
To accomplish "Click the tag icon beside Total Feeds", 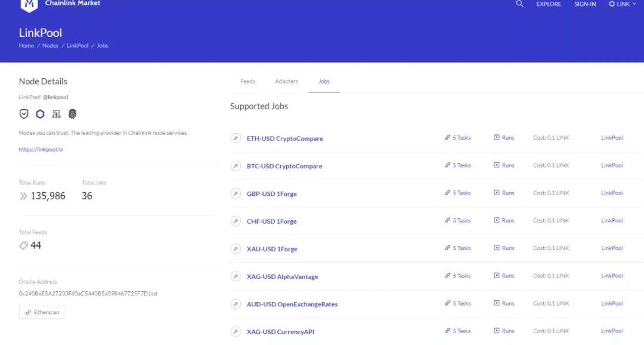I will coord(23,245).
